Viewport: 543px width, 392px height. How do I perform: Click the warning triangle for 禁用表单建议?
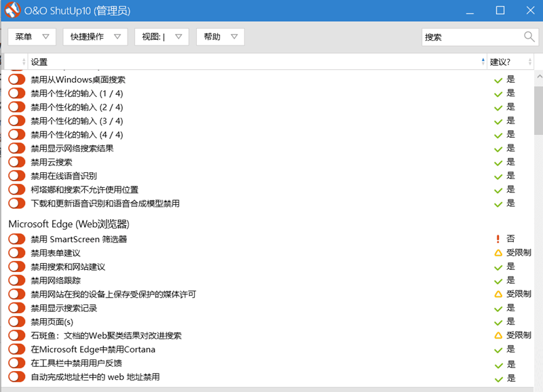tap(498, 253)
